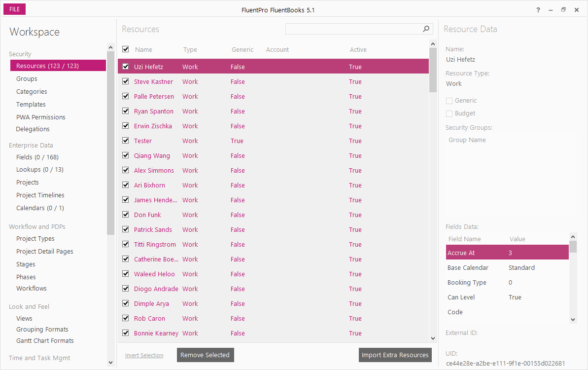Screen dimensions: 588x370
Task: Select the Accrue At field row
Action: click(x=507, y=253)
